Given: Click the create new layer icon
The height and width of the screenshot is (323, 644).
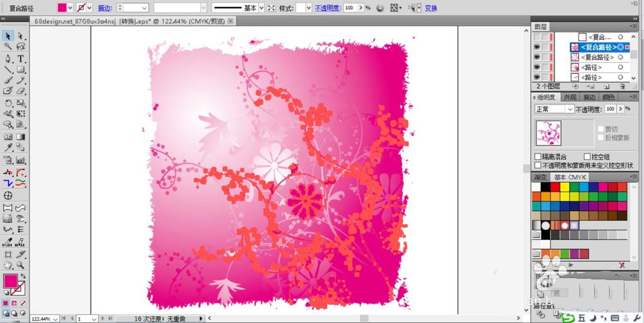Looking at the screenshot, I should (x=607, y=87).
